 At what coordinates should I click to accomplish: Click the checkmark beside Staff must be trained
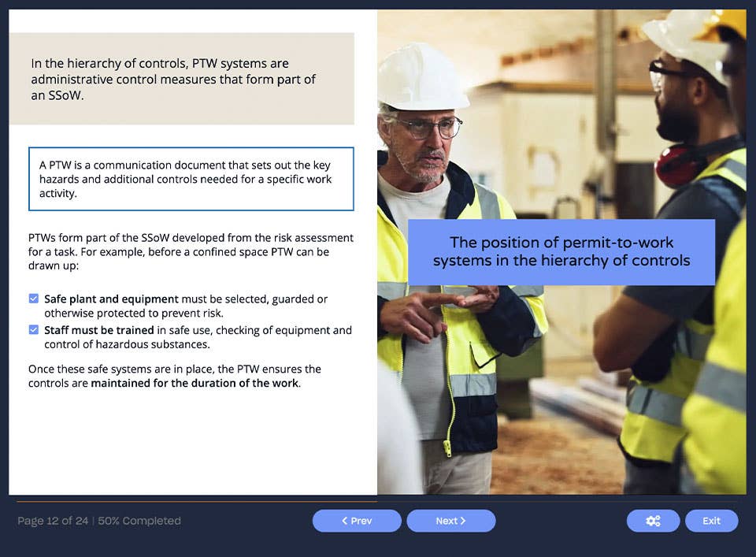tap(34, 330)
